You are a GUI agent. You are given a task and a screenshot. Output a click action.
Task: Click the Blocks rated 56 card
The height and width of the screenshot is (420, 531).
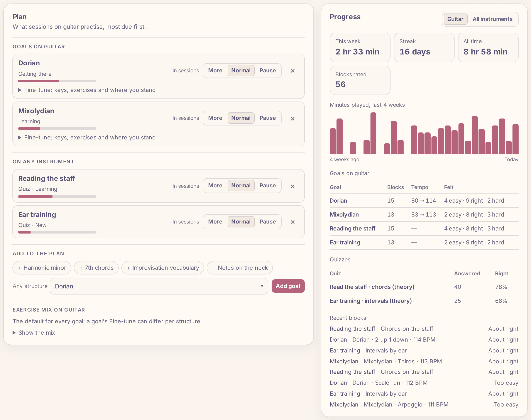(360, 80)
